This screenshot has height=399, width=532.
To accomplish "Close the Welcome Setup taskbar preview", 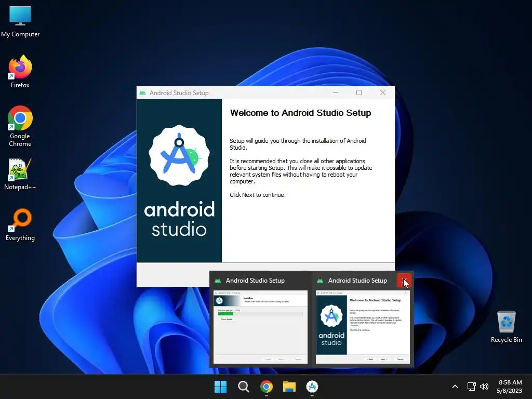I will pos(404,281).
